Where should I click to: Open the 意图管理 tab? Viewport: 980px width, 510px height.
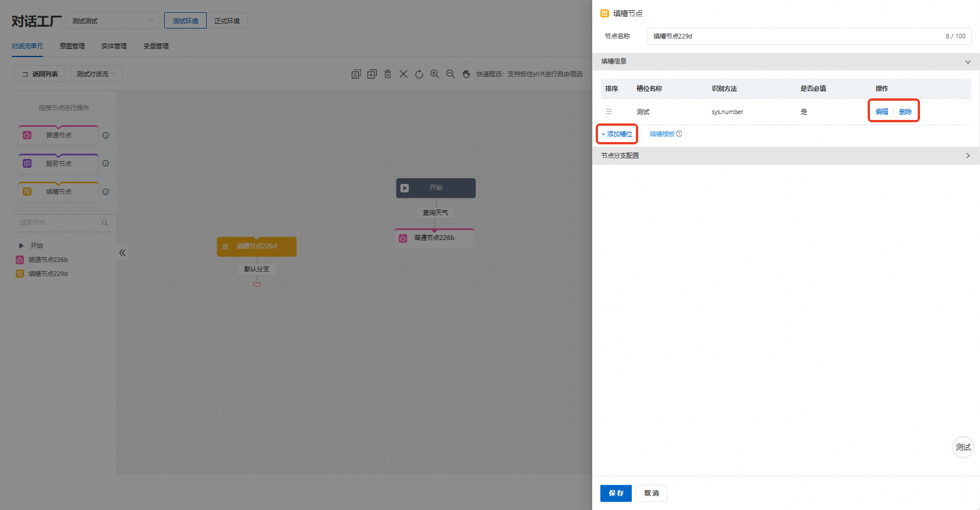pos(72,46)
